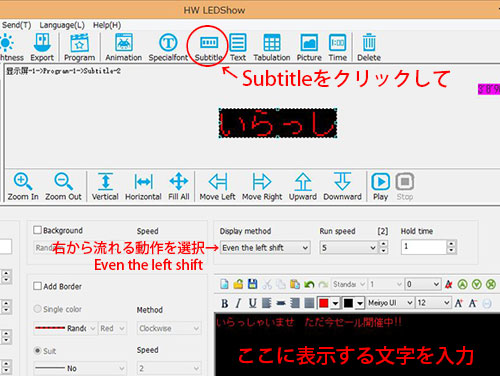Insert a Tabulation area
500x376 pixels.
click(272, 47)
